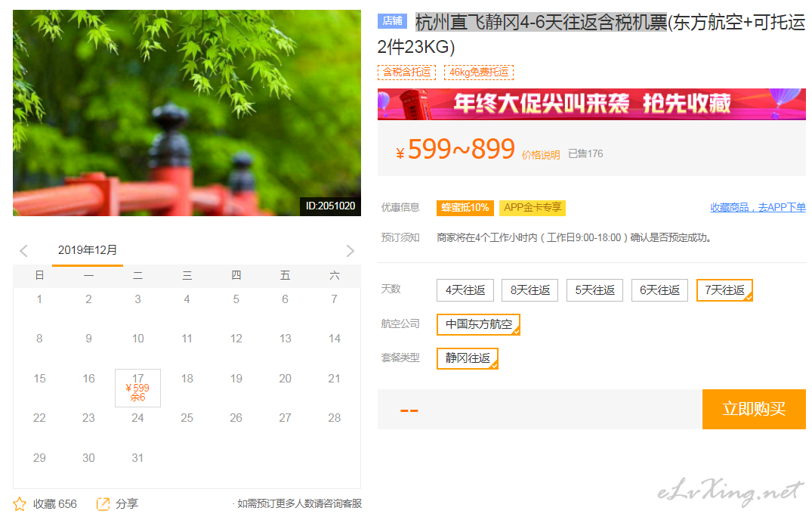Click the 蜂蜜抵10% discount badge

[x=465, y=208]
